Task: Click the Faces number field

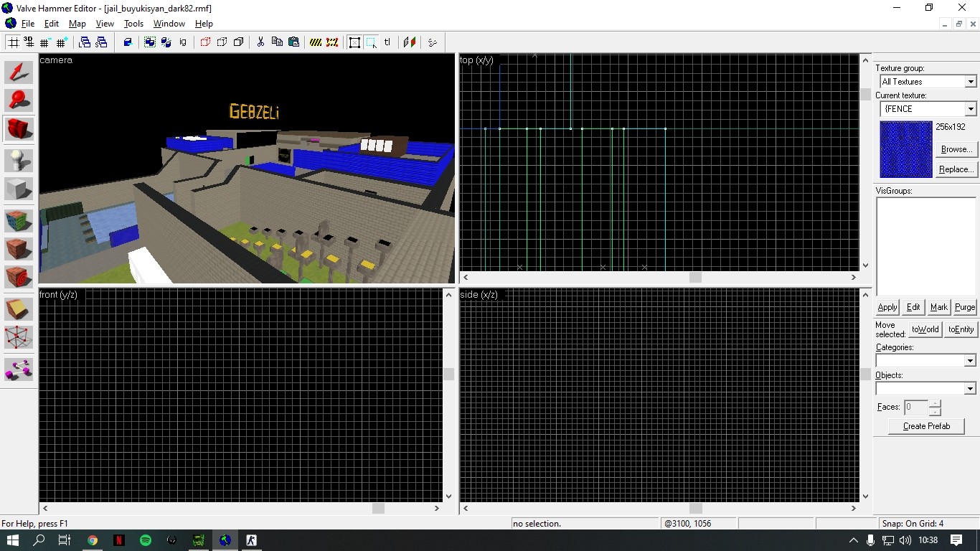Action: (916, 408)
